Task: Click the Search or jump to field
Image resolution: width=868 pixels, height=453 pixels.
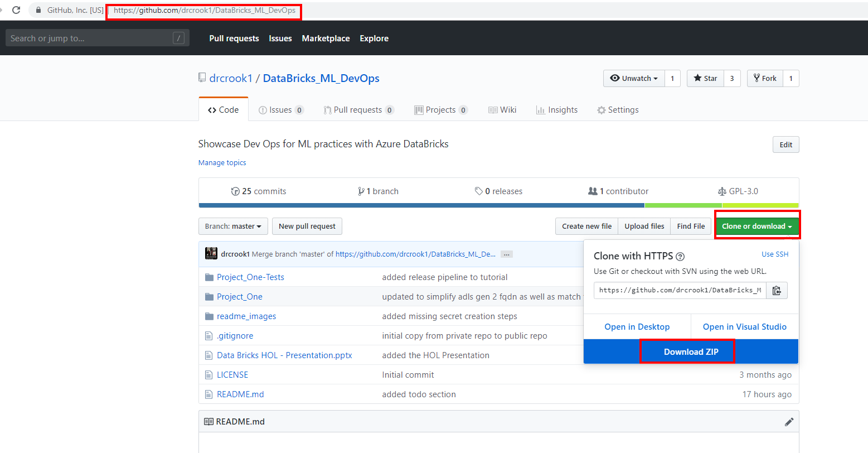Action: pos(98,38)
